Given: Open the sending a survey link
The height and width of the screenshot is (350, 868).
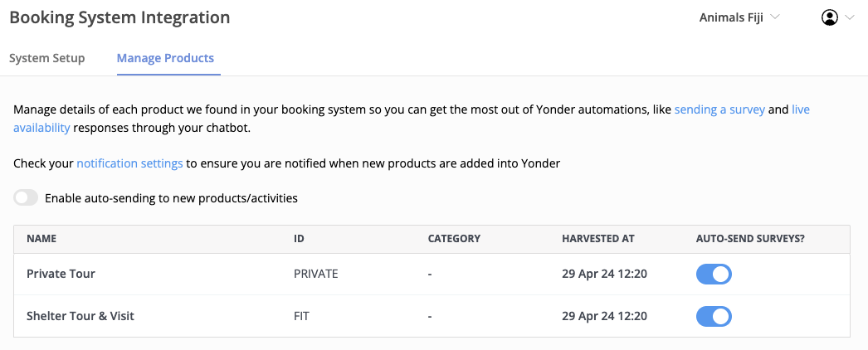Looking at the screenshot, I should pos(719,109).
